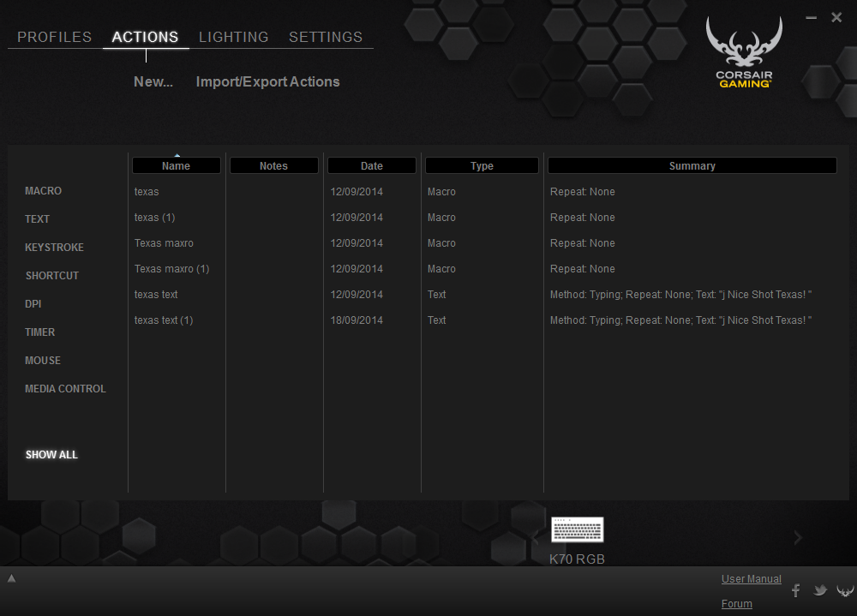The width and height of the screenshot is (857, 616).
Task: Open the Corsair Facebook page icon
Action: click(x=796, y=590)
